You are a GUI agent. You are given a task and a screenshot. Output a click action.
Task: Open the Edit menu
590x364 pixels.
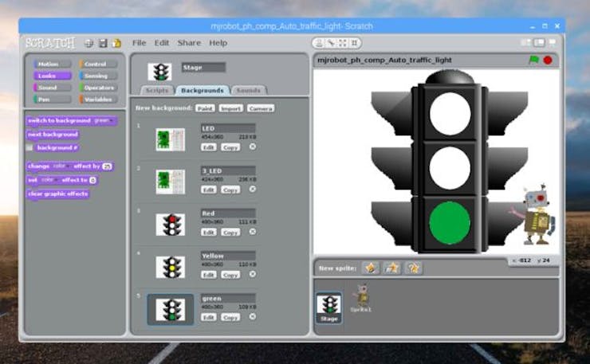tap(161, 43)
